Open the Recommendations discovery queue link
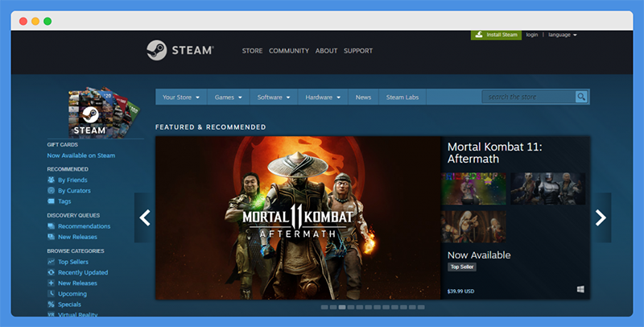 point(85,226)
